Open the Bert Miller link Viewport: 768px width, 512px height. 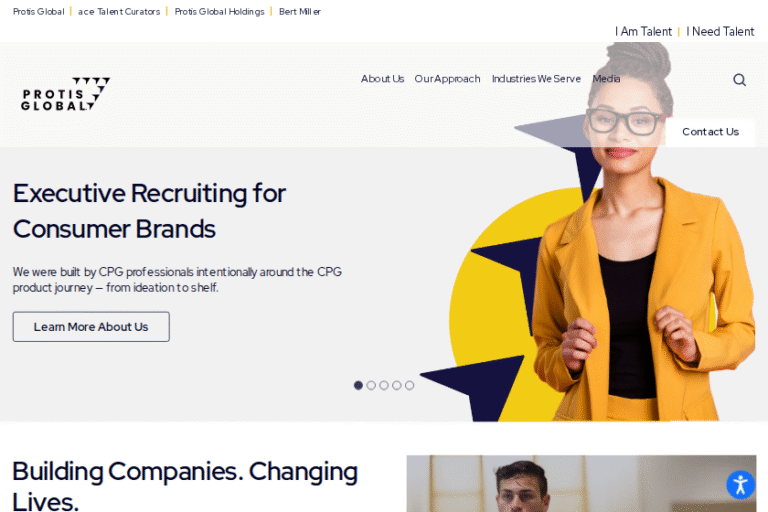[x=300, y=12]
